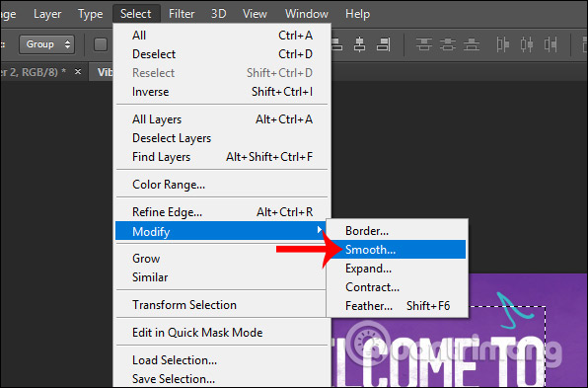Image resolution: width=588 pixels, height=388 pixels.
Task: Toggle the checkbox beside Group dropdown
Action: point(101,44)
